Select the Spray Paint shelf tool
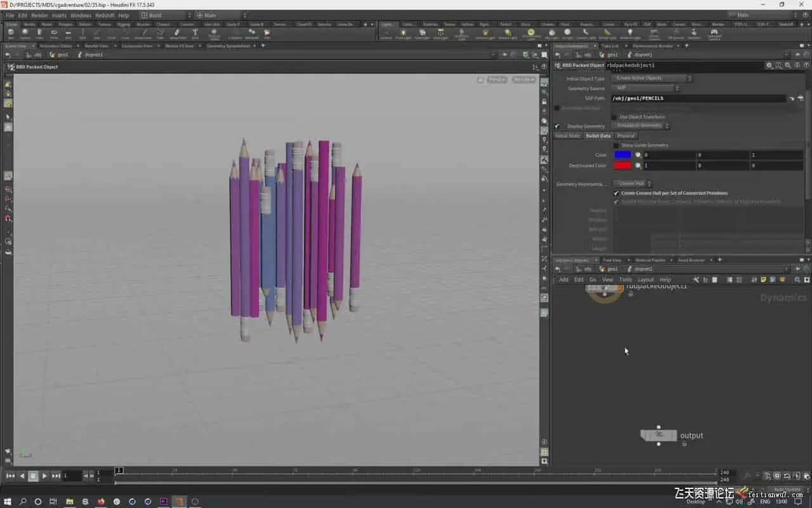 [x=178, y=34]
